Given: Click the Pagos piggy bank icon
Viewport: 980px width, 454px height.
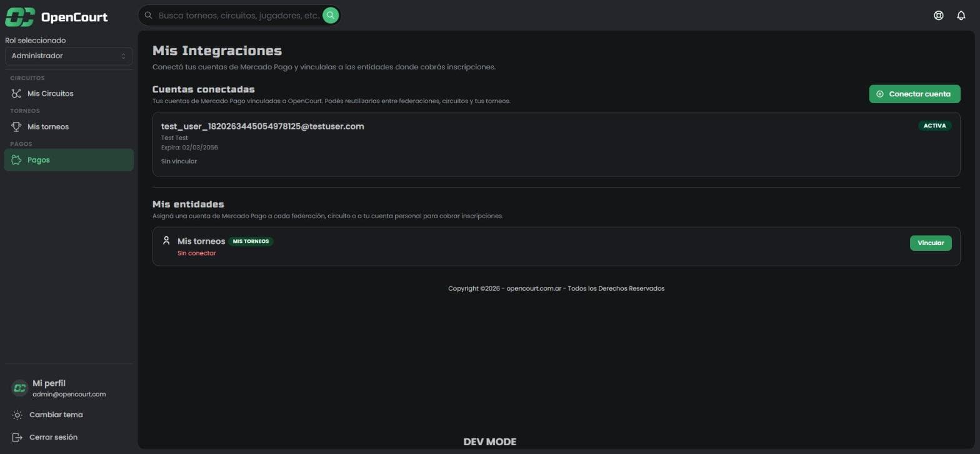Looking at the screenshot, I should (x=17, y=160).
